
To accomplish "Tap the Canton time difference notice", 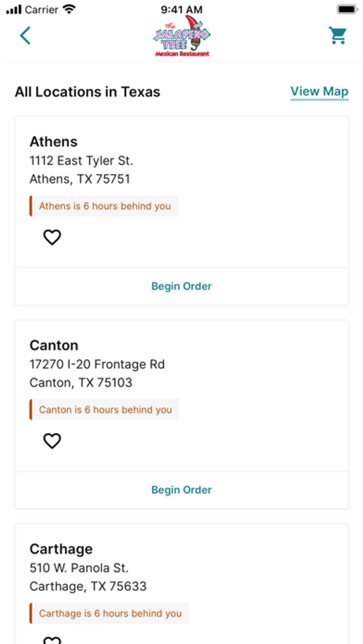I will tap(105, 409).
